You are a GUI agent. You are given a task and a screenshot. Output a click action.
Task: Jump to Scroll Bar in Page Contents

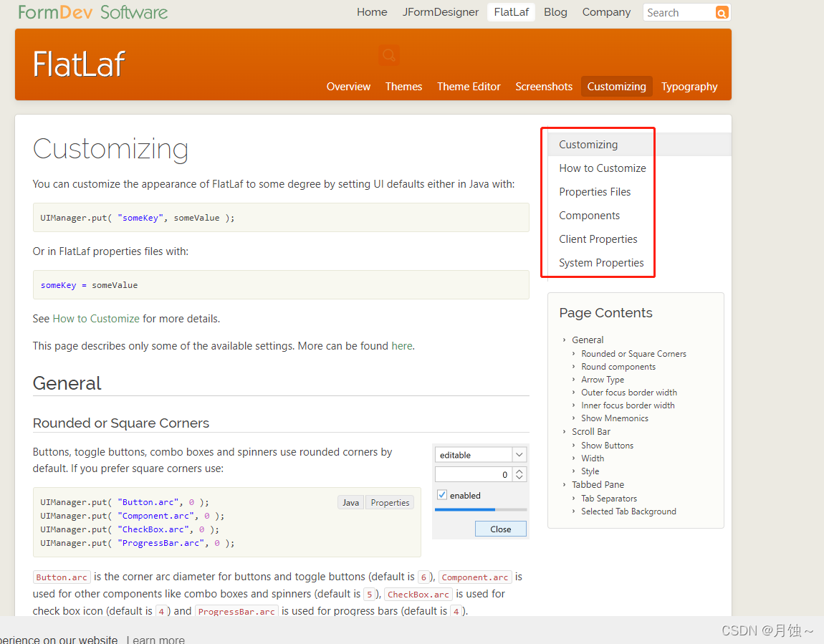pos(590,432)
